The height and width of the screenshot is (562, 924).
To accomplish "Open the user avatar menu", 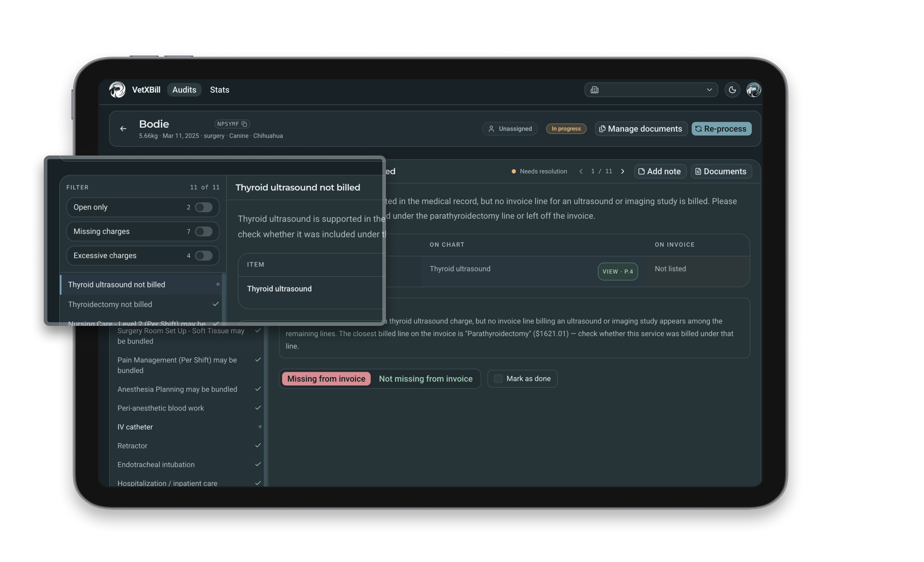I will click(x=753, y=90).
